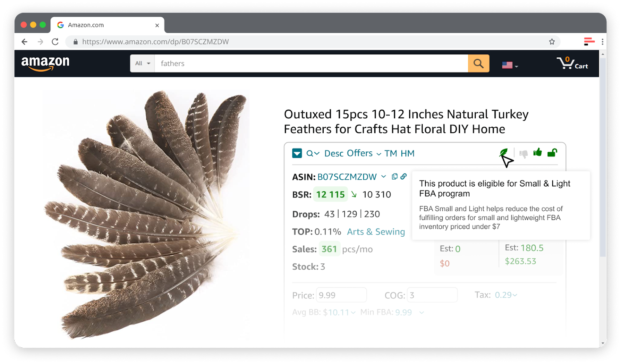Click the thumbs down rating icon

524,153
